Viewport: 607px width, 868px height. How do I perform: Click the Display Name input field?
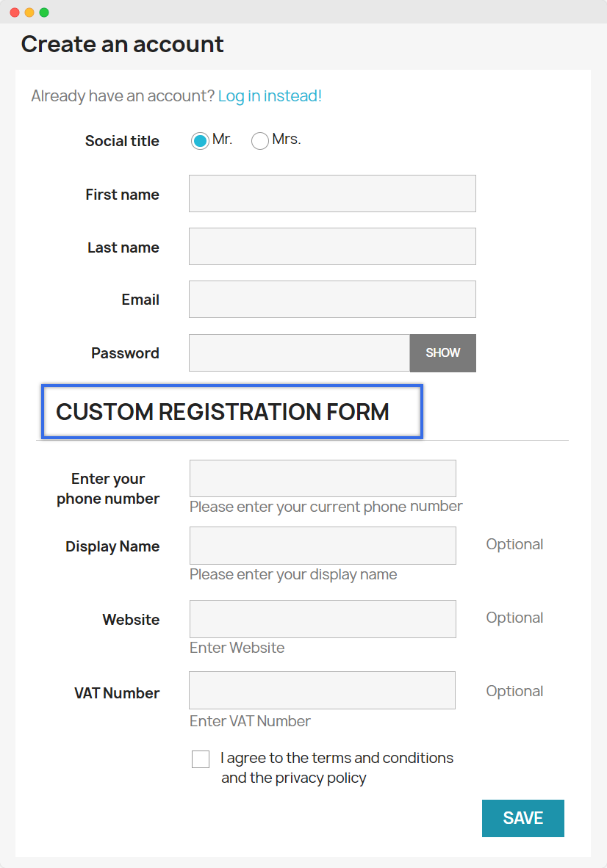pyautogui.click(x=323, y=546)
